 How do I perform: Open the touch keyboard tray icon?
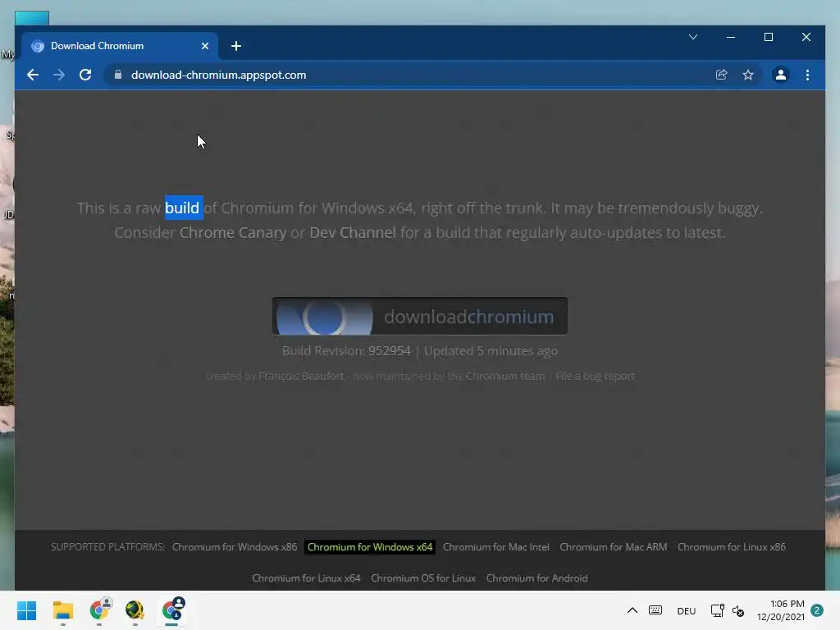click(x=655, y=610)
